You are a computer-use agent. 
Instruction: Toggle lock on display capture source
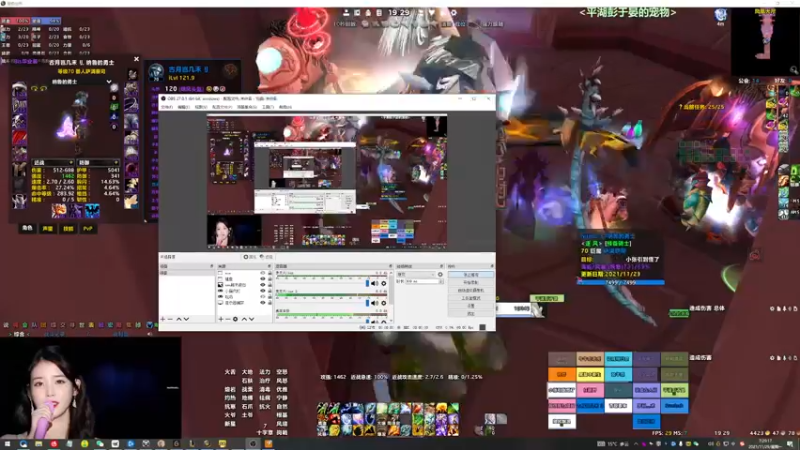coord(270,303)
